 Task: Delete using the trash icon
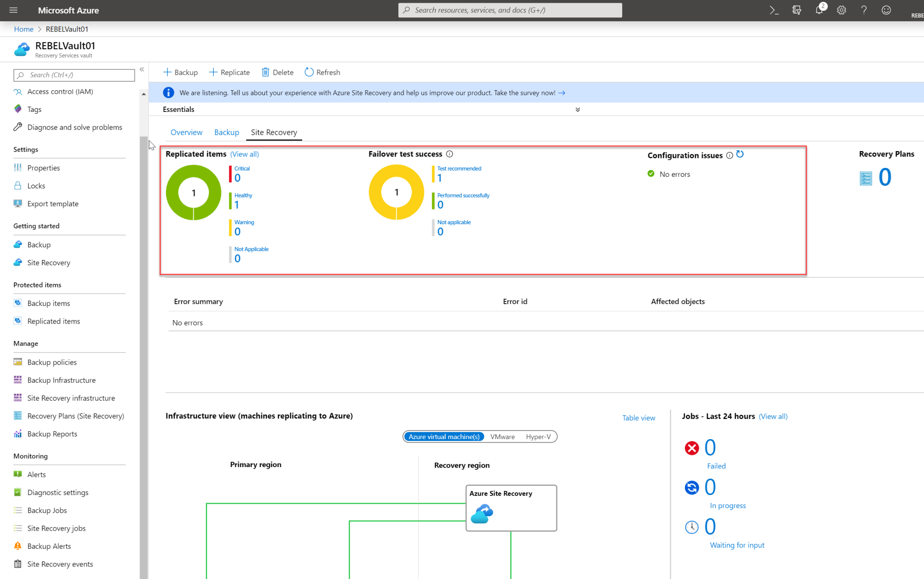(277, 72)
